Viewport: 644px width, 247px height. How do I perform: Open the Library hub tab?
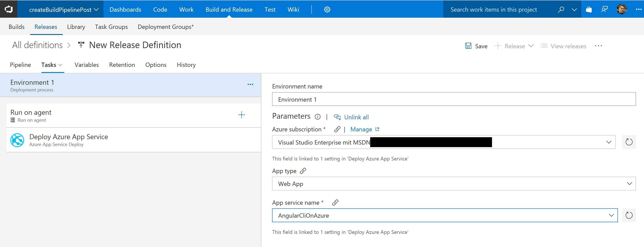(x=76, y=27)
